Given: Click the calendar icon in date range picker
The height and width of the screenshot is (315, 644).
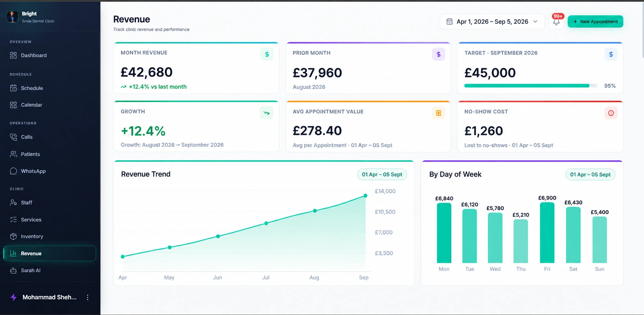Looking at the screenshot, I should coord(449,22).
